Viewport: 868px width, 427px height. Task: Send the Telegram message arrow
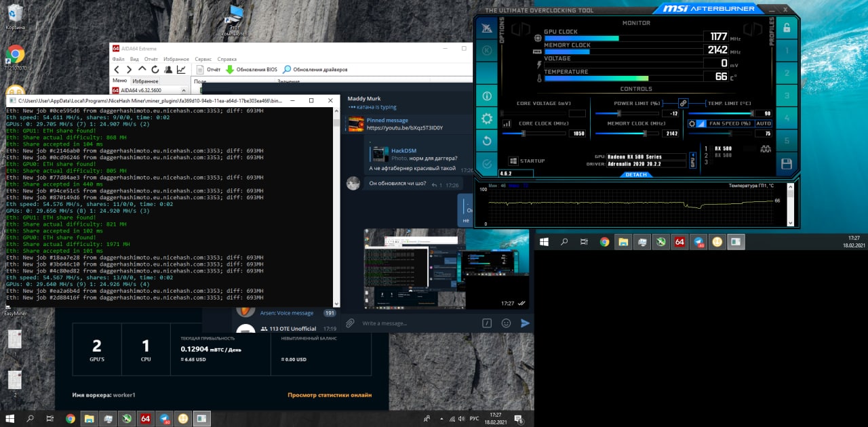click(525, 323)
